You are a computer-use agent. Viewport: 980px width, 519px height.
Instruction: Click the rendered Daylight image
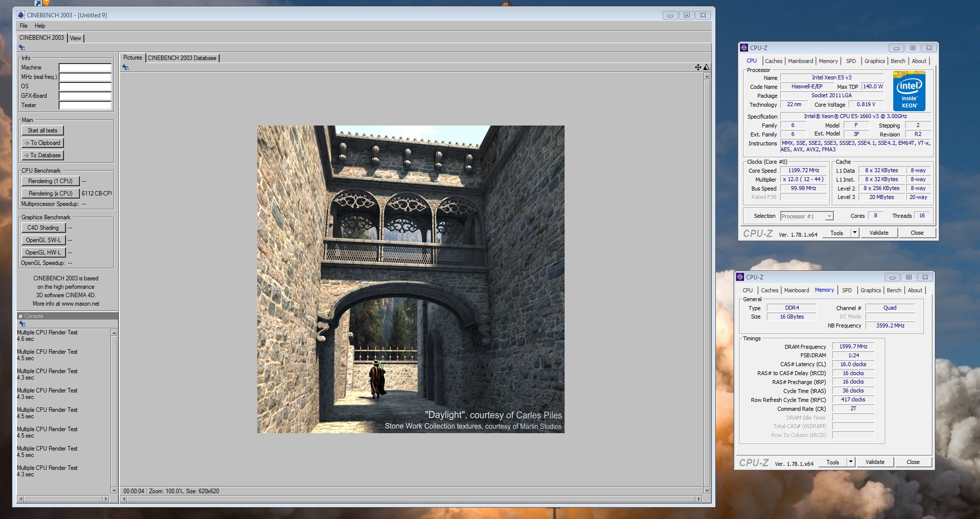point(410,279)
